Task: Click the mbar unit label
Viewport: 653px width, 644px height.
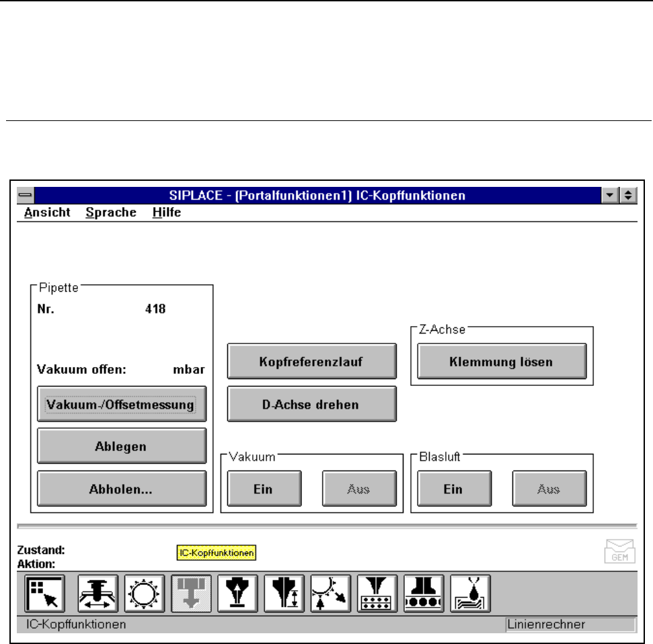Action: [189, 369]
